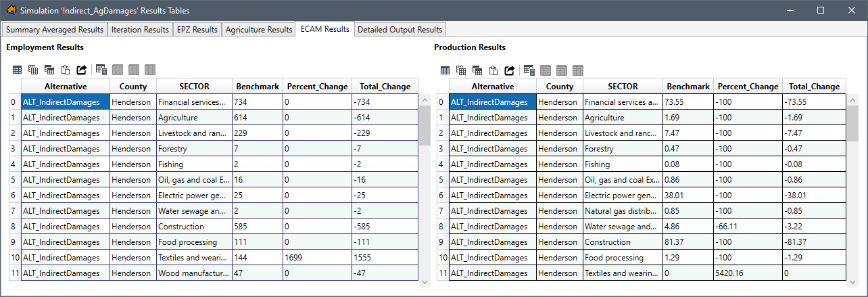Sort Employment table by Benchmark column header
This screenshot has width=868, height=297.
(258, 87)
